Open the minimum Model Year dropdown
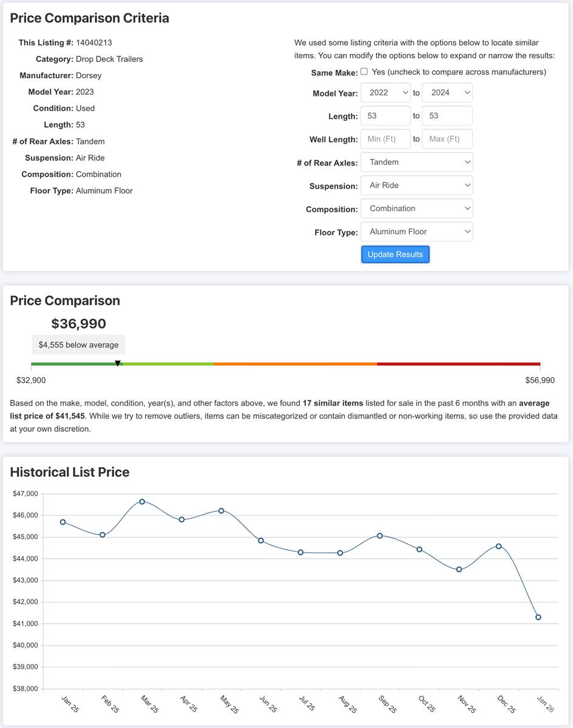This screenshot has width=573, height=728. point(386,93)
